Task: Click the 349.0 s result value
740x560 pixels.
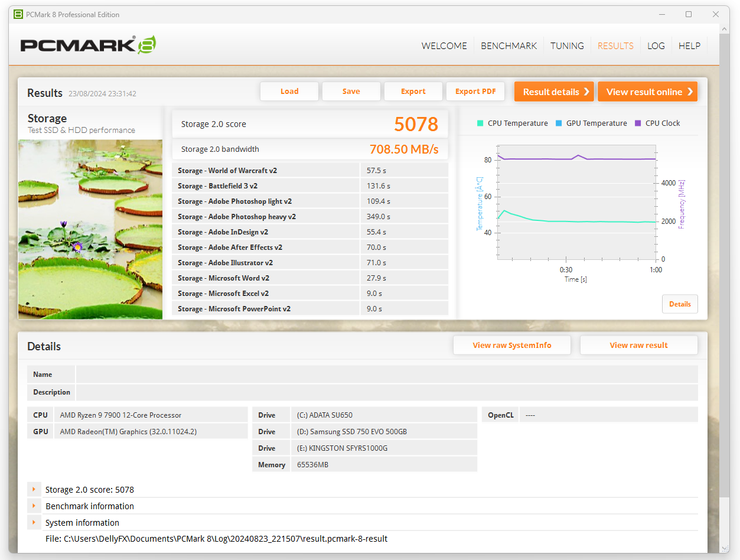Action: (379, 217)
